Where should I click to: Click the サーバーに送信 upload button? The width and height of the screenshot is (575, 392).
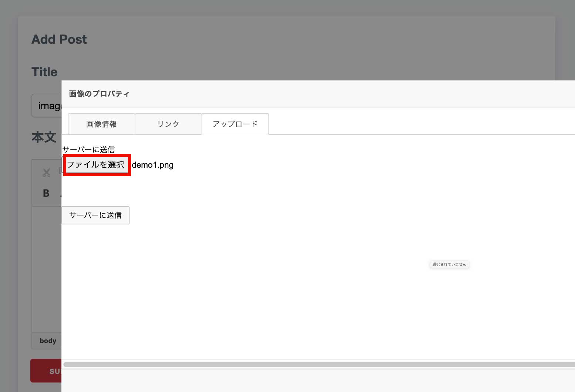[x=95, y=215]
